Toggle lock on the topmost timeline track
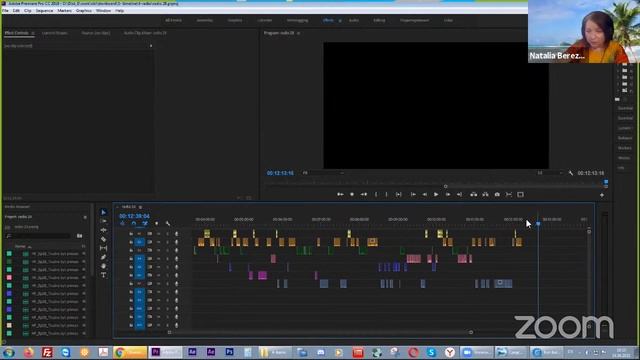 point(131,234)
